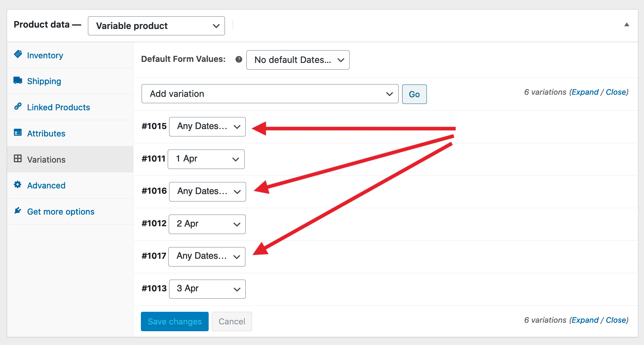Open the Variable product type dropdown
The height and width of the screenshot is (345, 644).
click(156, 25)
